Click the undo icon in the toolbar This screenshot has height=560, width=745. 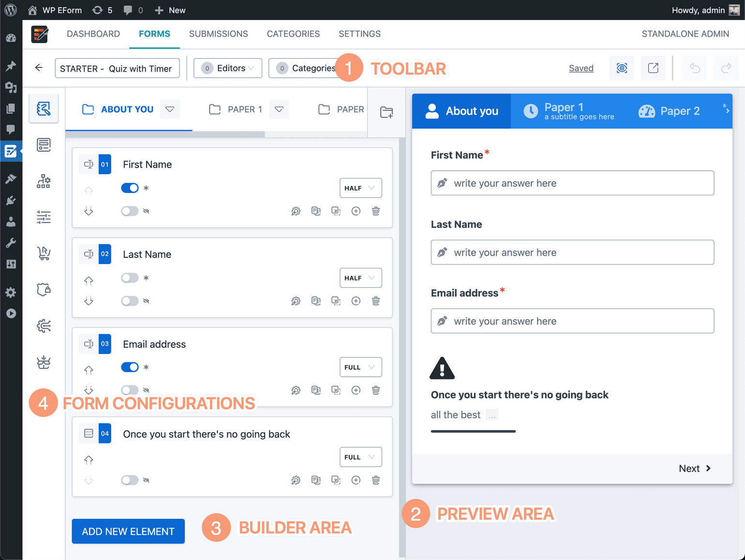pos(695,68)
